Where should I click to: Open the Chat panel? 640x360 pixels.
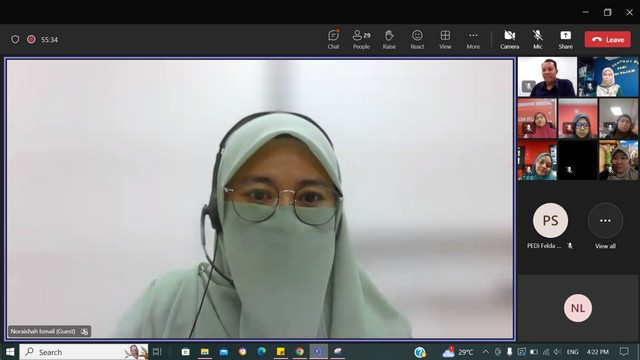[x=333, y=40]
